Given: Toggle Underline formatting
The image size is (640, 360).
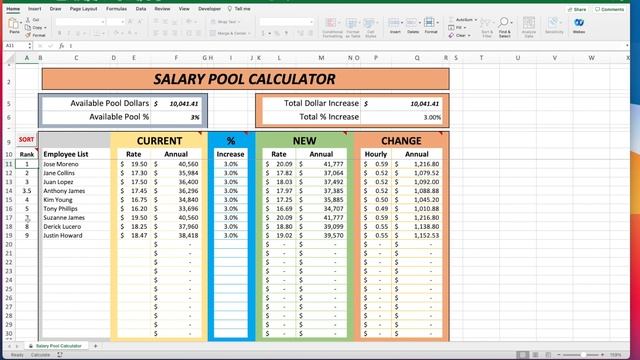Looking at the screenshot, I should [78, 33].
